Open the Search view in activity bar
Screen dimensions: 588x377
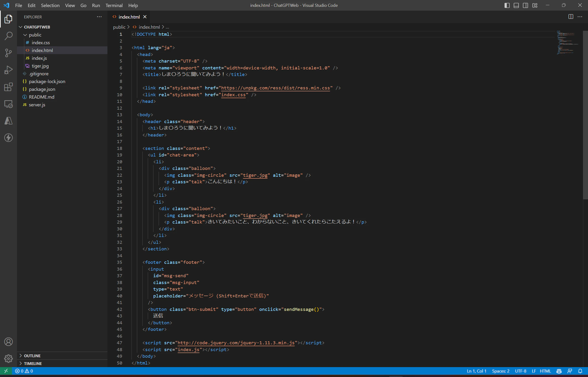pos(8,36)
